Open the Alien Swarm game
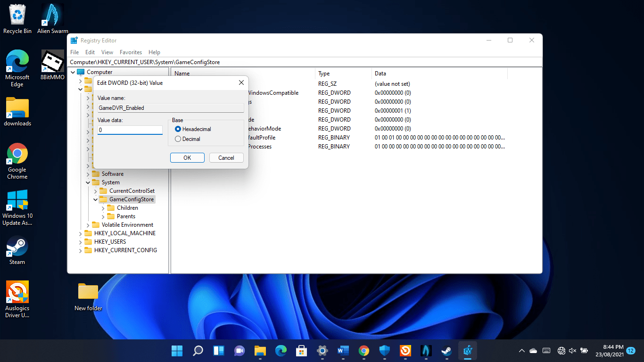The image size is (644, 362). [x=52, y=14]
